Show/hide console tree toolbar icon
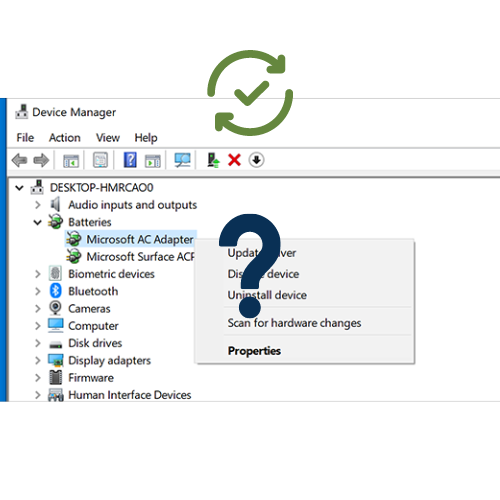The height and width of the screenshot is (500, 500). tap(71, 160)
